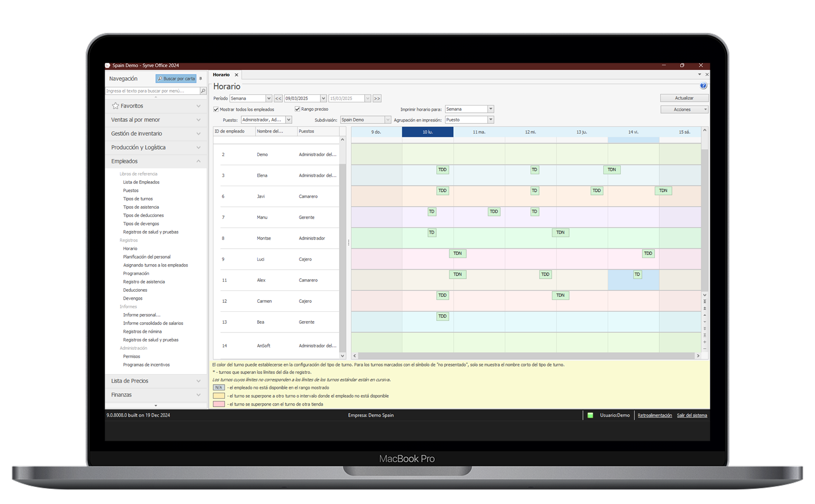The width and height of the screenshot is (815, 504).
Task: Open Lista de Empleados in the sidebar
Action: (141, 182)
